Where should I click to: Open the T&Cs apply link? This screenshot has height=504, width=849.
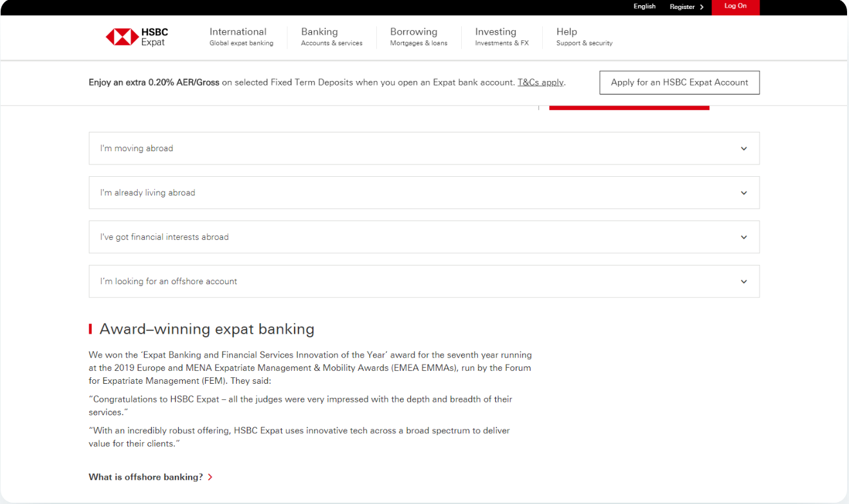(540, 82)
